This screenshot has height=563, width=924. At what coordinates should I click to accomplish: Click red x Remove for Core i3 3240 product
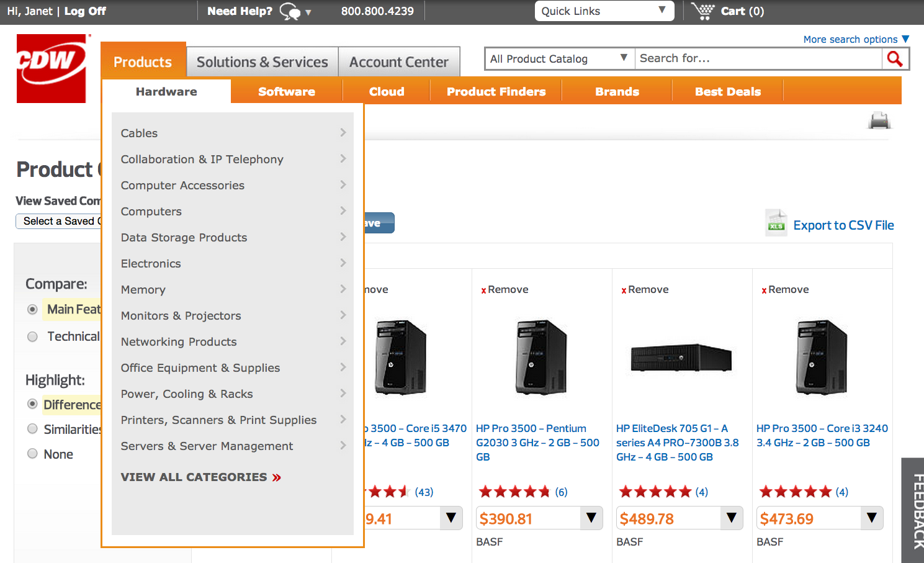click(x=785, y=290)
